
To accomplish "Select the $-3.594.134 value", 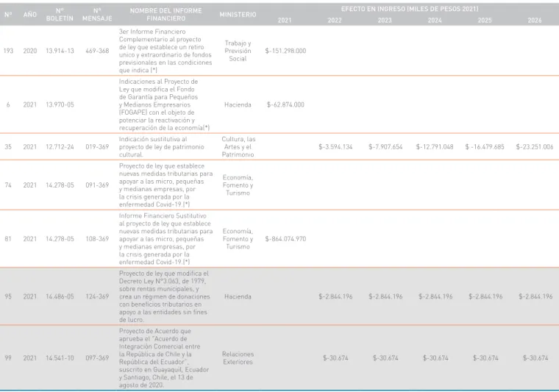I will click(335, 147).
